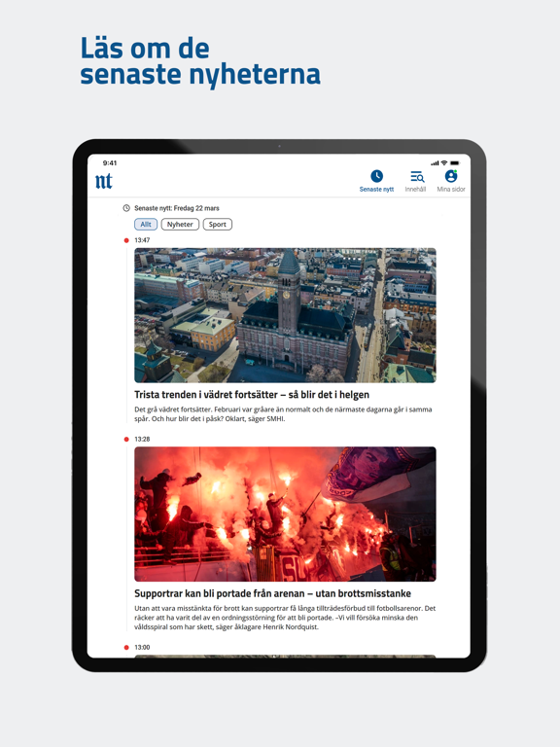560x747 pixels.
Task: Open headline Supportrar kan bli portade
Action: [272, 593]
